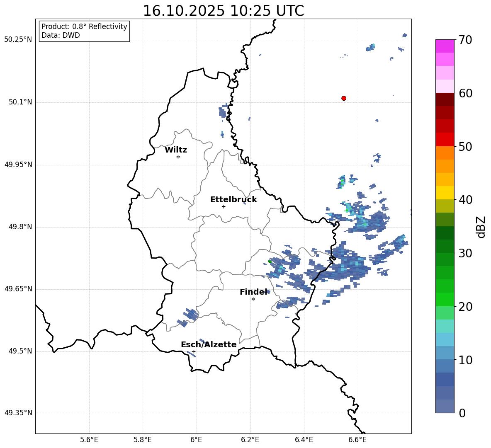Click the Wiltz city label
This screenshot has height=448, width=491.
tap(176, 150)
